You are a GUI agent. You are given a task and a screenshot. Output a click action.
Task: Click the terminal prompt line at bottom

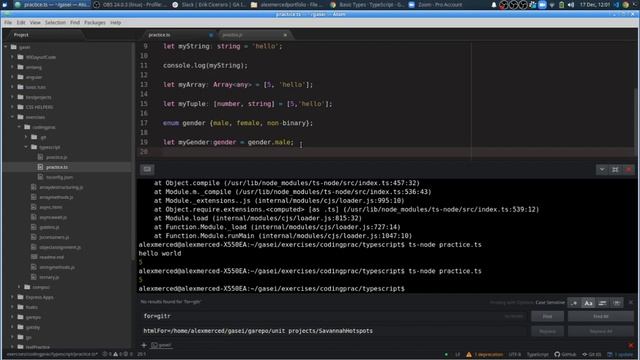point(271,289)
